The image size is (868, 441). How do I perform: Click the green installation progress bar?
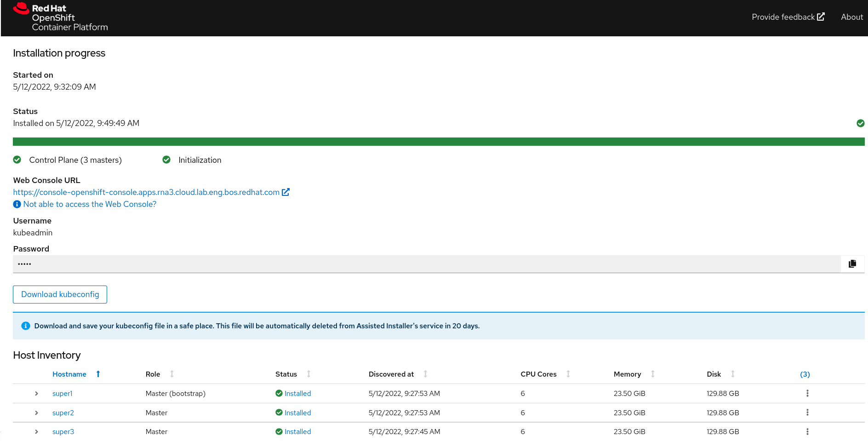pyautogui.click(x=438, y=142)
